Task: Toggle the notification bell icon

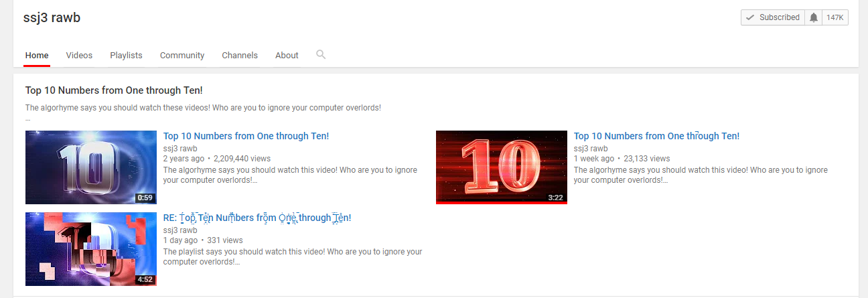Action: click(x=814, y=17)
